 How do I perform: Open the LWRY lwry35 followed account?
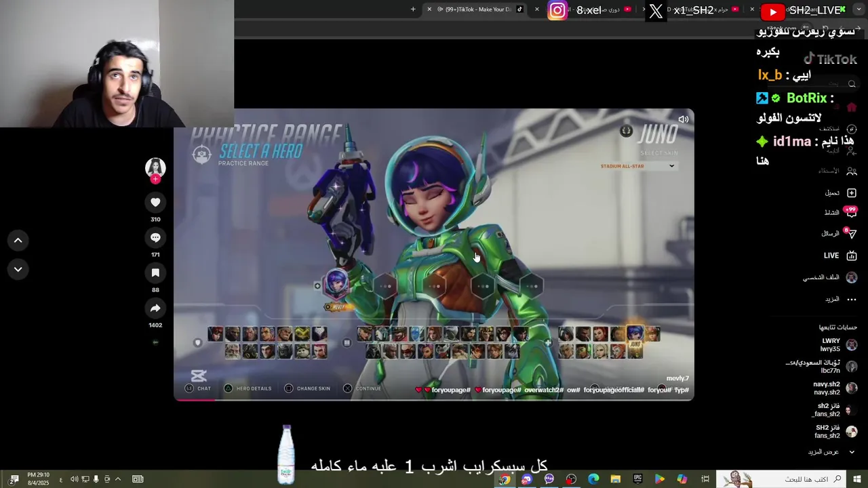[x=839, y=345]
